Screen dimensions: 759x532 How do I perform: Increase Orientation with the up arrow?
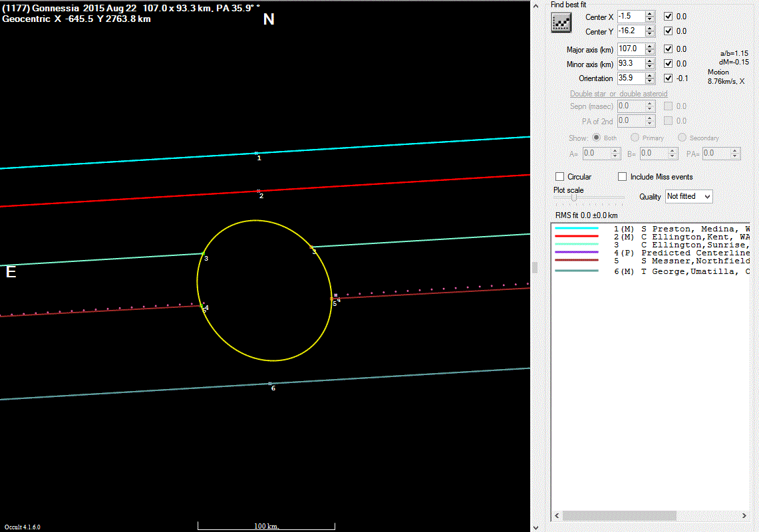tap(650, 75)
